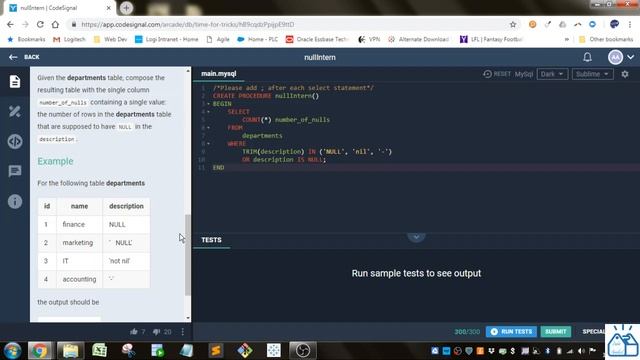Image resolution: width=640 pixels, height=360 pixels.
Task: Open Sublime Text from taskbar
Action: coord(216,351)
